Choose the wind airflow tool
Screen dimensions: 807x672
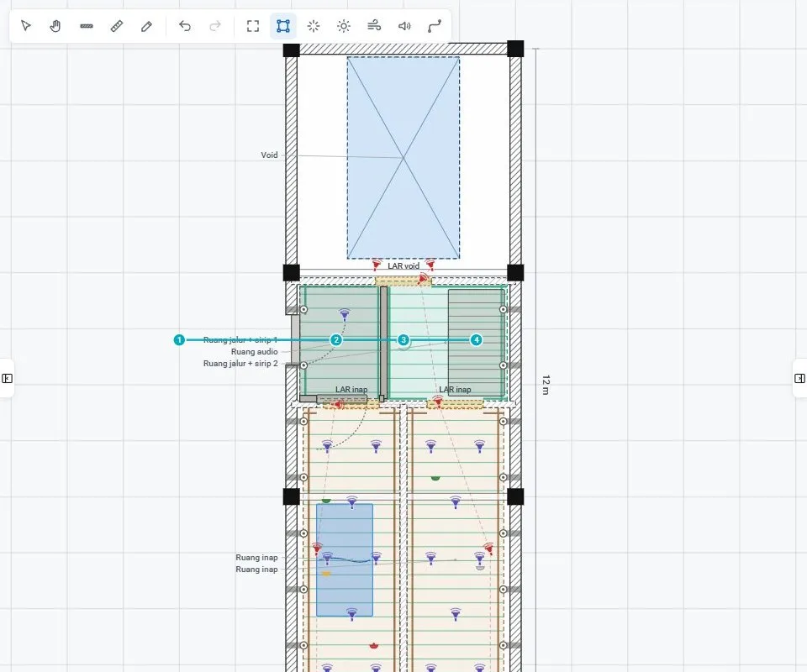point(374,26)
